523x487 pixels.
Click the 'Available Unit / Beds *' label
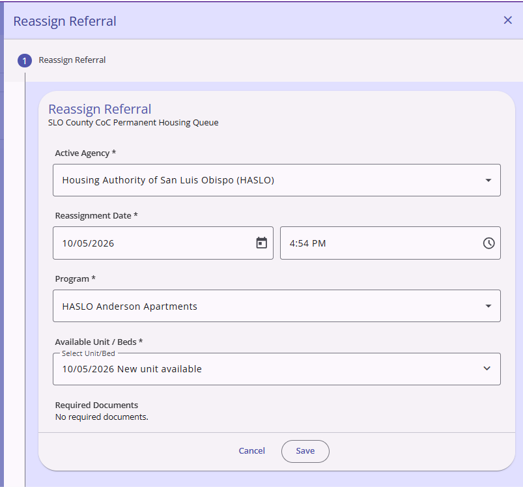point(99,342)
